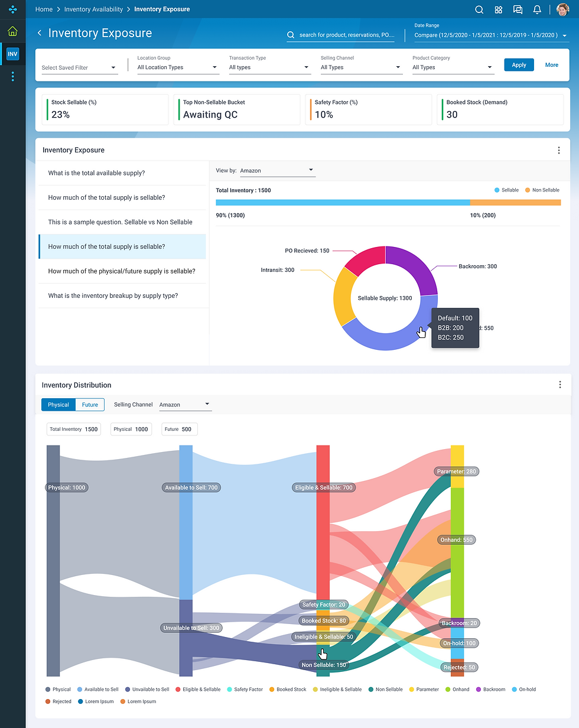Viewport: 579px width, 728px height.
Task: Expand Selling Channel filter dropdown
Action: (361, 67)
